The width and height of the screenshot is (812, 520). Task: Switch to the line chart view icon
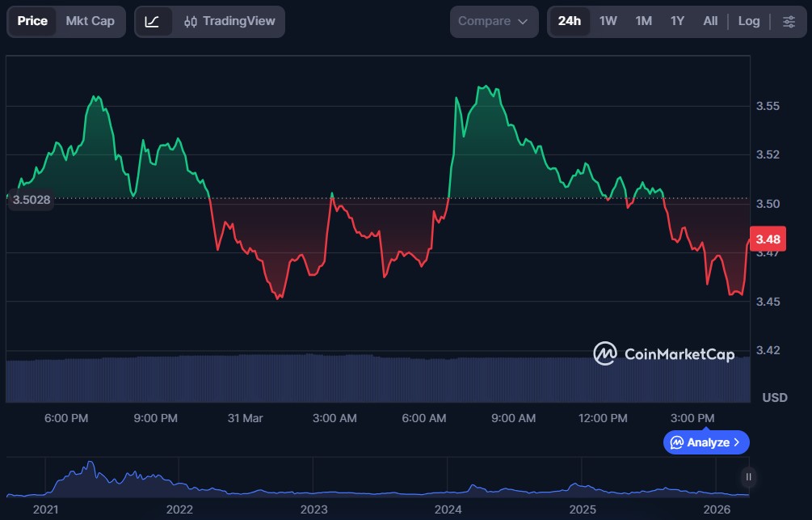pyautogui.click(x=153, y=22)
